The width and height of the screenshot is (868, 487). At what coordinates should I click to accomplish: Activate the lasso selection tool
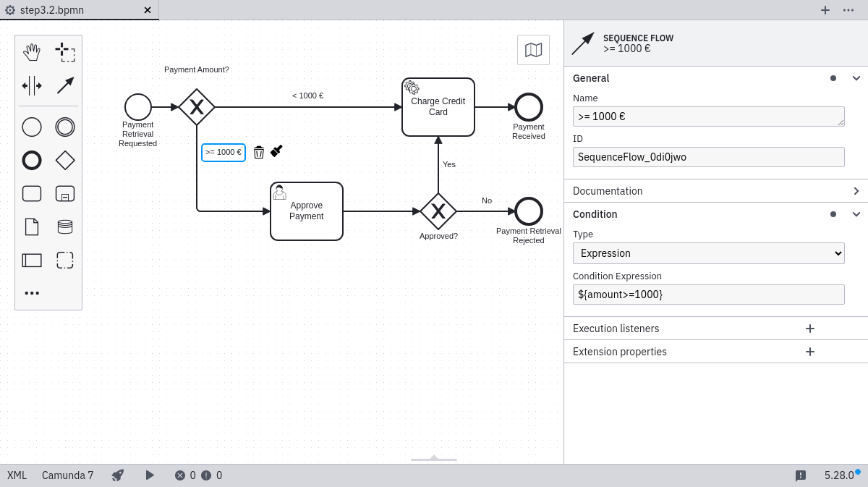pos(65,52)
